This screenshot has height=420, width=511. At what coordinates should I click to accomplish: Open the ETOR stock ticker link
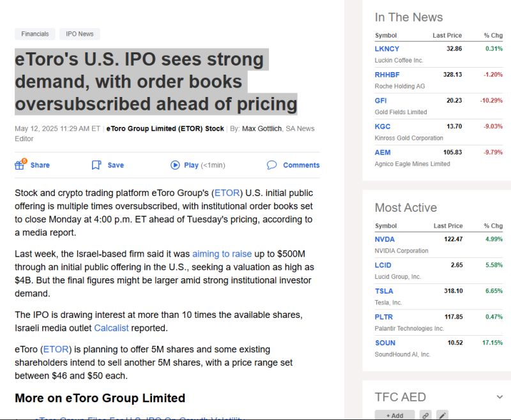point(229,192)
